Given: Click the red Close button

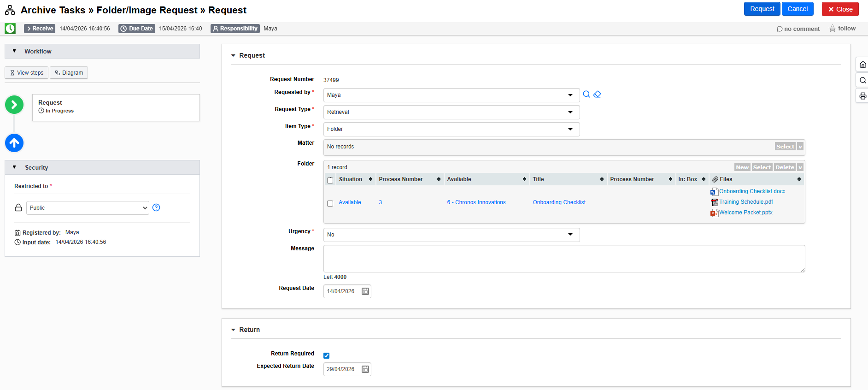Looking at the screenshot, I should click(840, 9).
